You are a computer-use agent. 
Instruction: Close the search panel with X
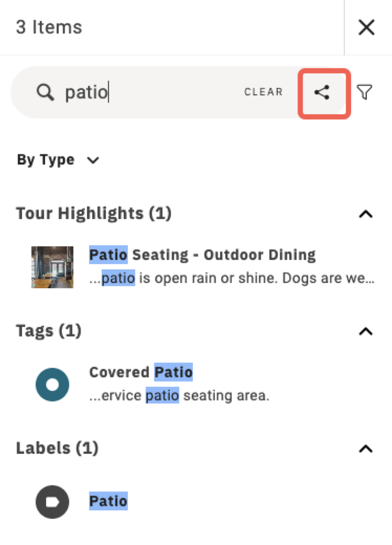pyautogui.click(x=366, y=27)
